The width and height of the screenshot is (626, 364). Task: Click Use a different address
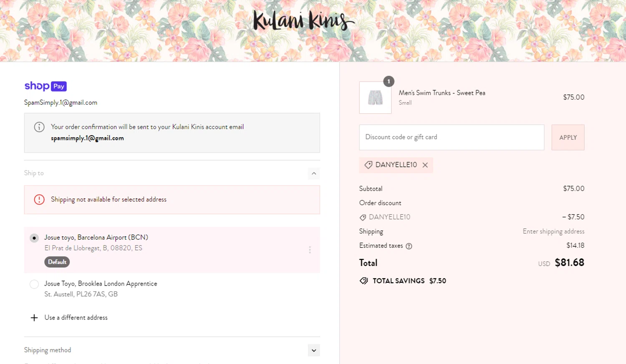76,318
